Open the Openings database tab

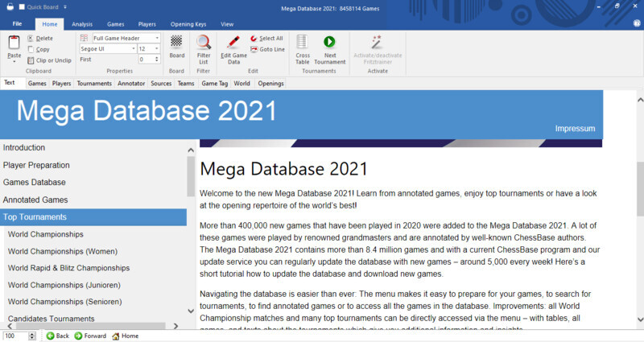(x=270, y=84)
